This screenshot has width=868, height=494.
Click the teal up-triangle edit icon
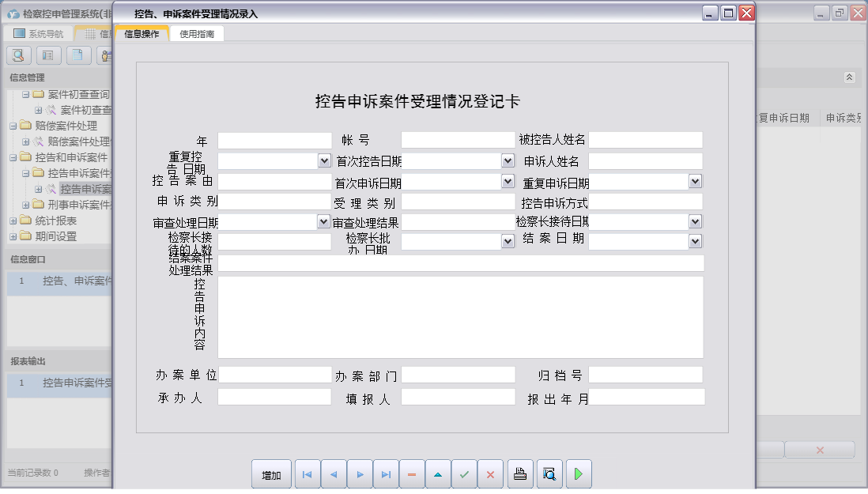tap(438, 474)
